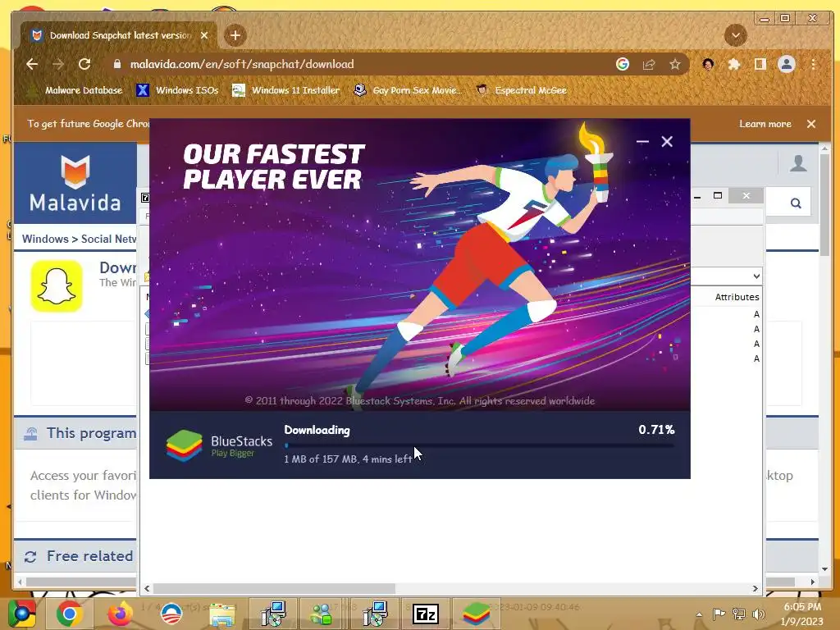Open the tab search chevron button

click(x=736, y=35)
